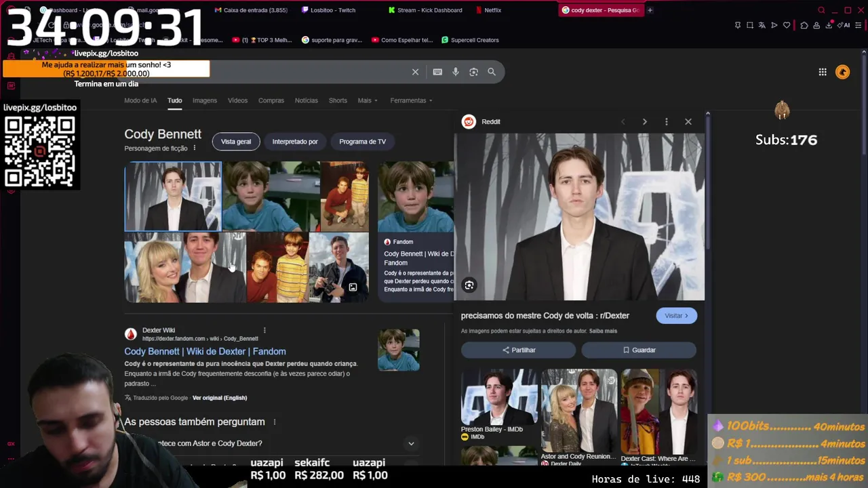Go to previous image in preview panel
Viewport: 868px width, 488px height.
coord(623,122)
